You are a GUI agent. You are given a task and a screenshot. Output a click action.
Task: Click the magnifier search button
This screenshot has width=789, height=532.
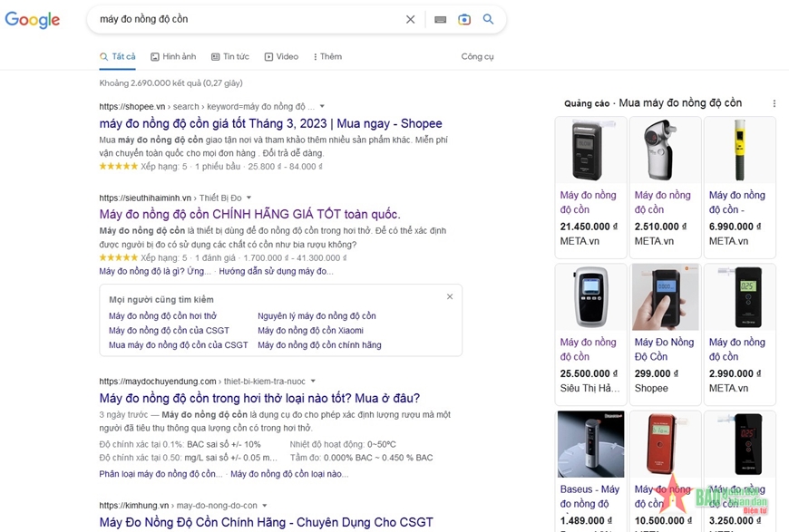click(488, 19)
